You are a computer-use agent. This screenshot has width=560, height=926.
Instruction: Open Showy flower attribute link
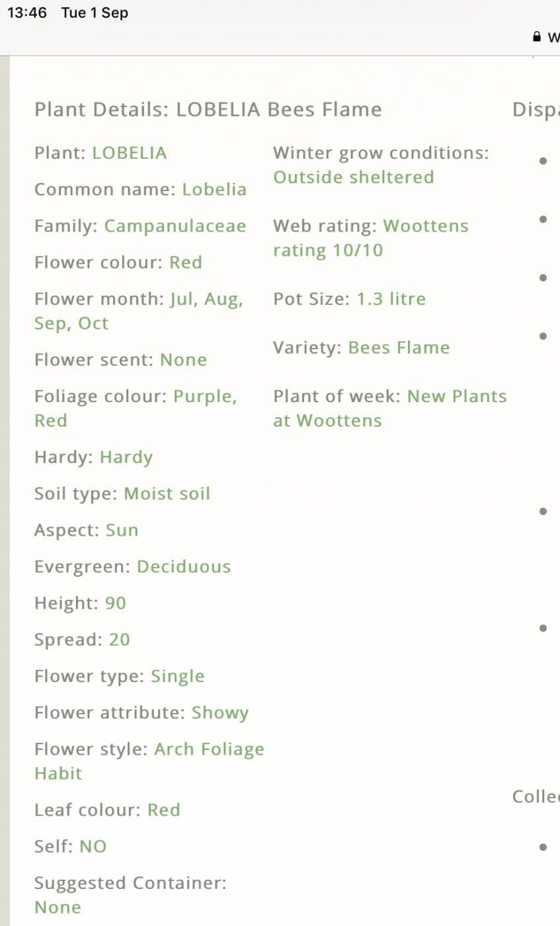(x=220, y=713)
